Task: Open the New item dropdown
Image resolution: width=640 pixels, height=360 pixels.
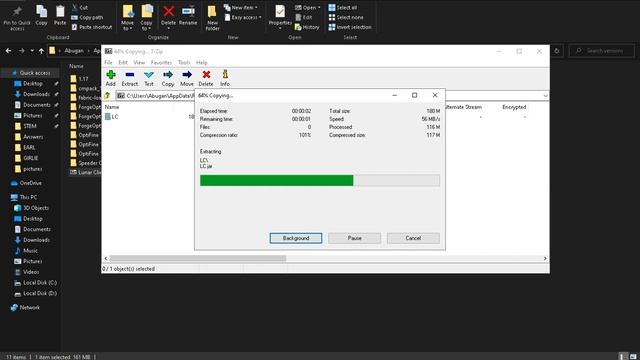Action: coord(241,7)
